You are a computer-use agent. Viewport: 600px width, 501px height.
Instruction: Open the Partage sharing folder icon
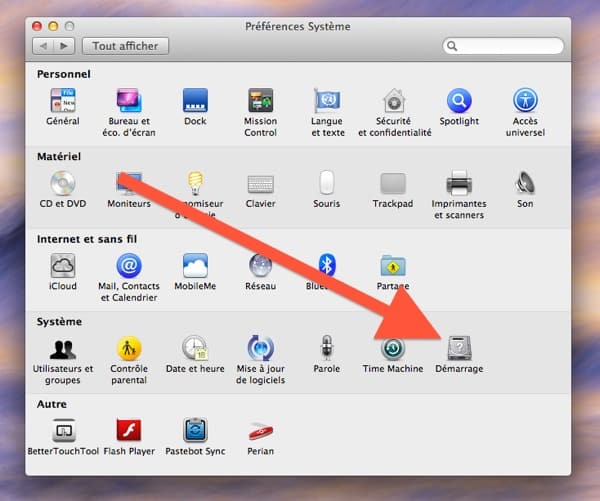[393, 265]
